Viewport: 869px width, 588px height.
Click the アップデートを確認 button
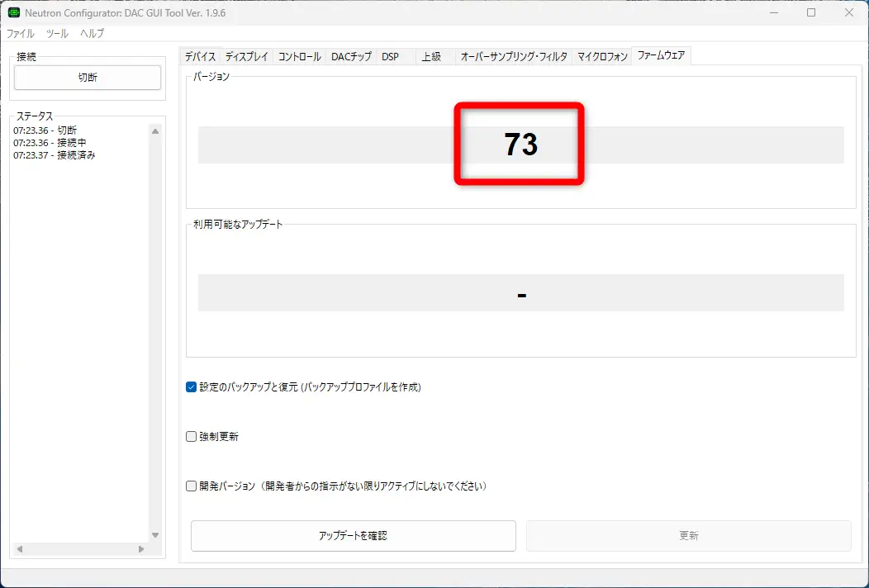[x=353, y=536]
